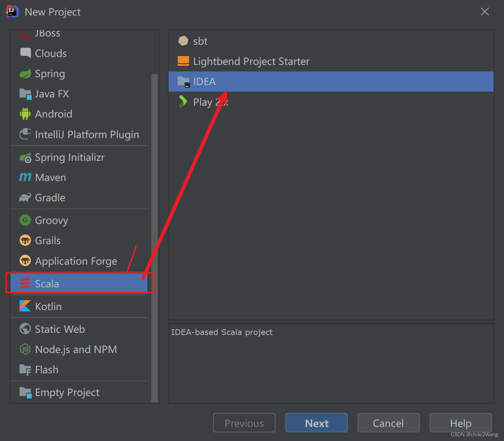Select Android project type

coord(79,114)
